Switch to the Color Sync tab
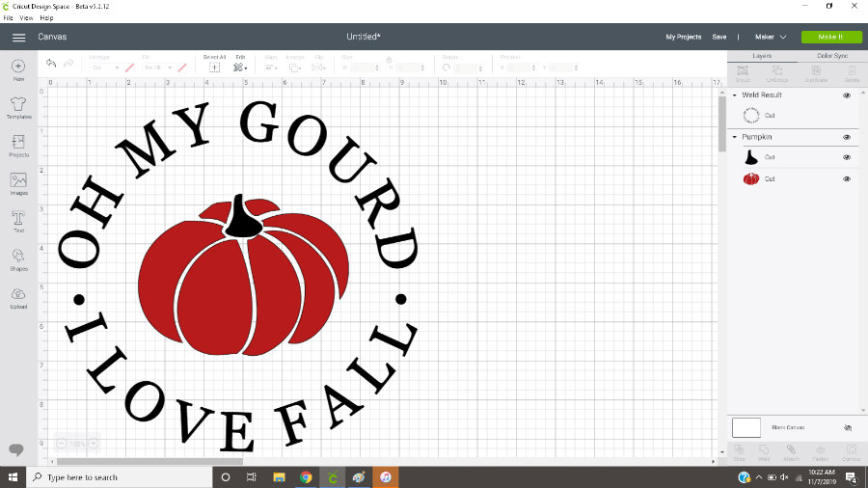 (832, 56)
